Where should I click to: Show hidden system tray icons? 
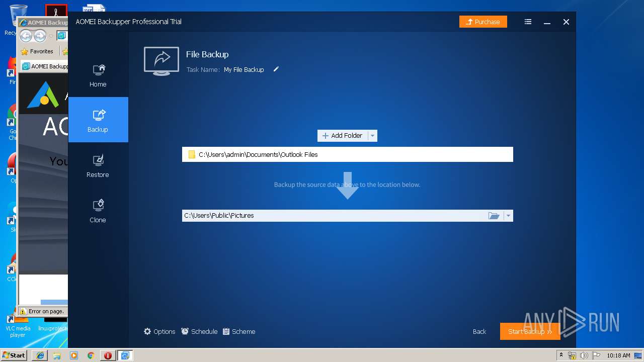561,355
